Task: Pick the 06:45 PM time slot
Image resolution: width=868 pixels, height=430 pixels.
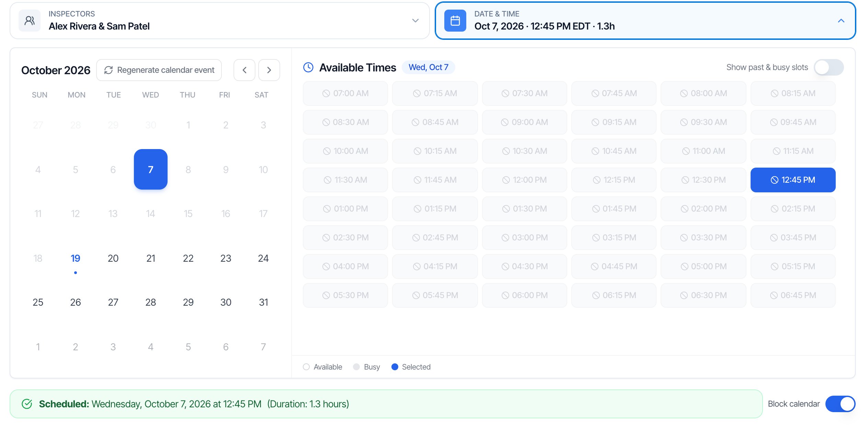Action: 793,295
